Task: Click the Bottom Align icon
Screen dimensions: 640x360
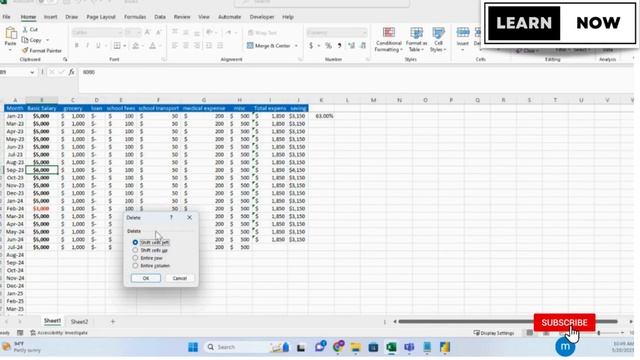Action: pos(197,32)
